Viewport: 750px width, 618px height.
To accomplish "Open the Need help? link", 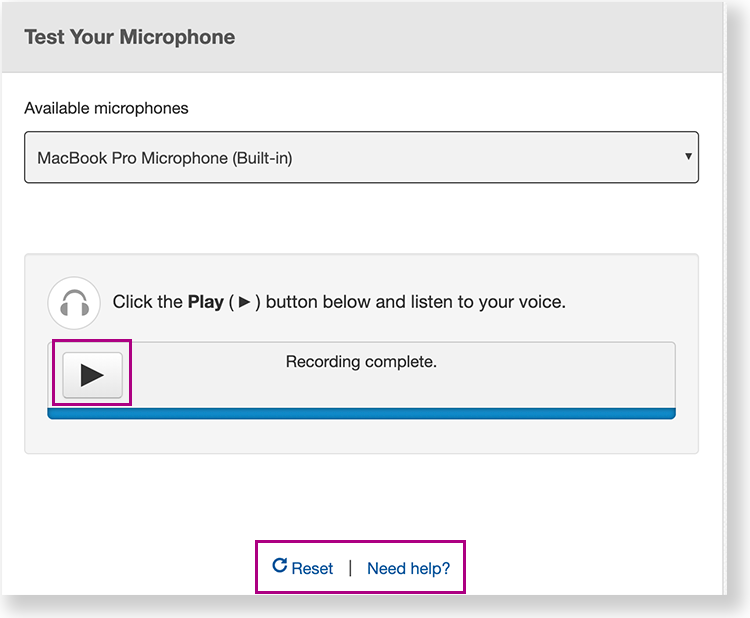I will coord(408,568).
